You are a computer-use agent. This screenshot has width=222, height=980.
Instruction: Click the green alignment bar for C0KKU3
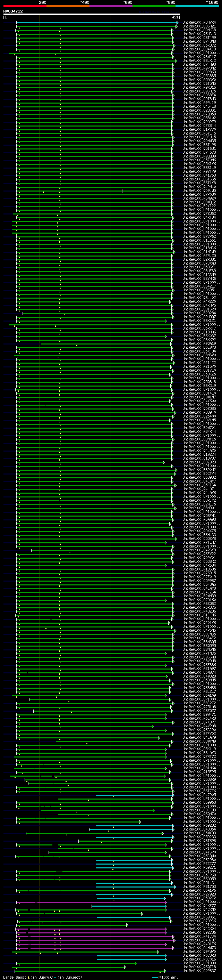click(97, 810)
